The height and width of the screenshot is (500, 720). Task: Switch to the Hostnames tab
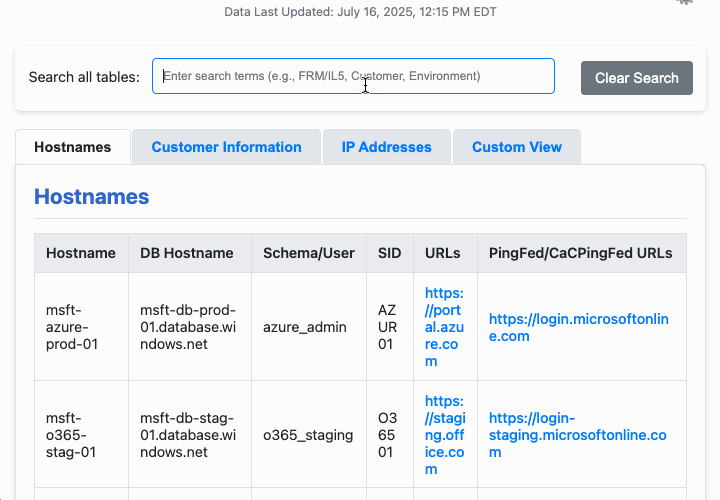tap(72, 147)
